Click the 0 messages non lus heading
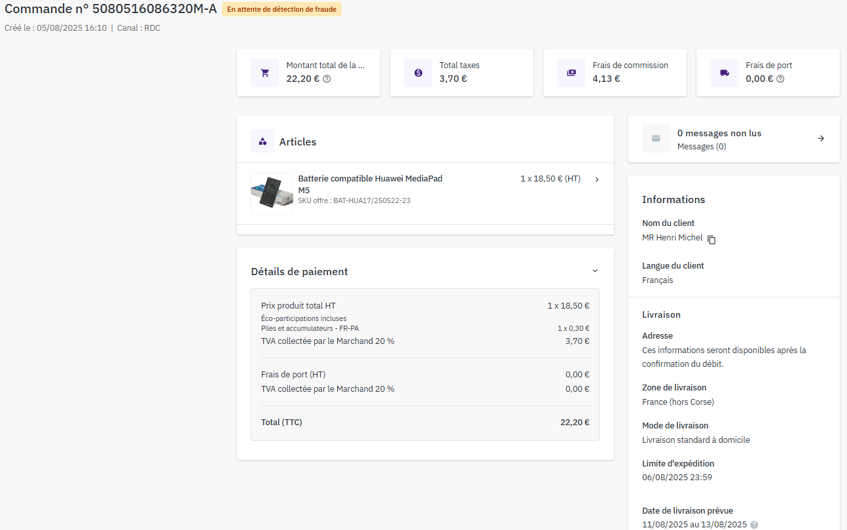Screen dimensions: 847x530 pos(719,133)
